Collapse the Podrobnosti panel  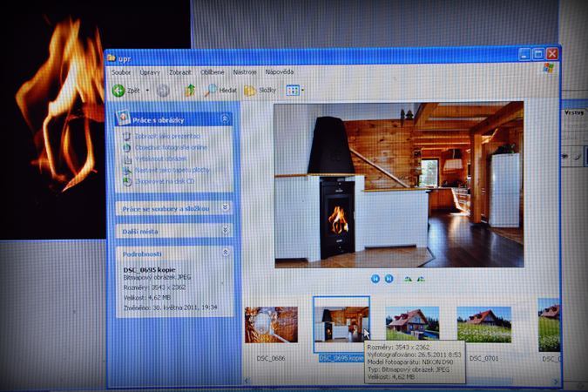click(225, 253)
